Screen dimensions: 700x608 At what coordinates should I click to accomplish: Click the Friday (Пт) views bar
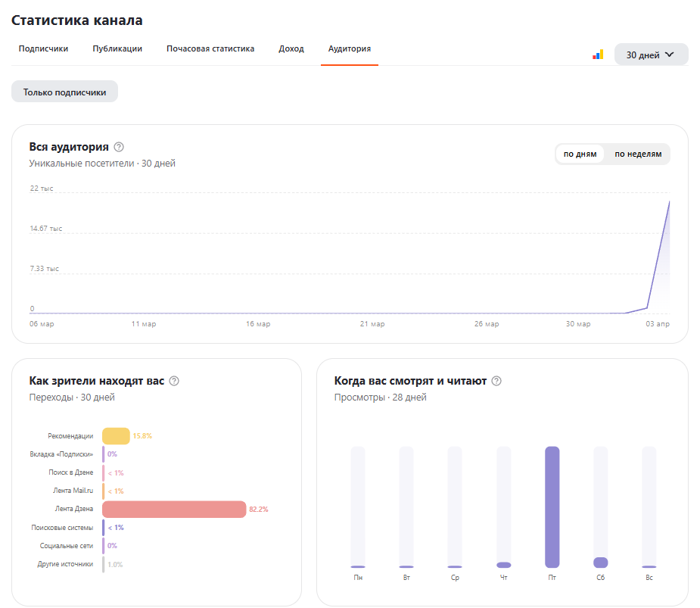pyautogui.click(x=552, y=507)
